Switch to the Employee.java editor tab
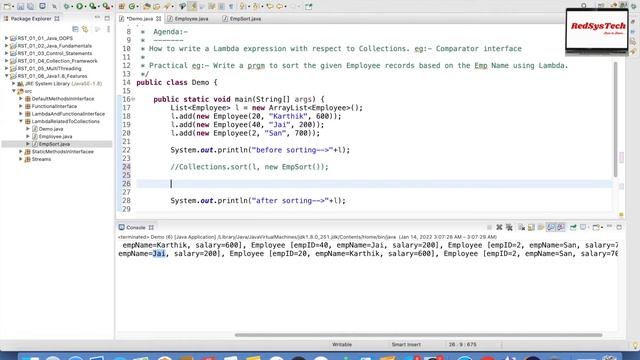Image resolution: width=640 pixels, height=360 pixels. [191, 19]
